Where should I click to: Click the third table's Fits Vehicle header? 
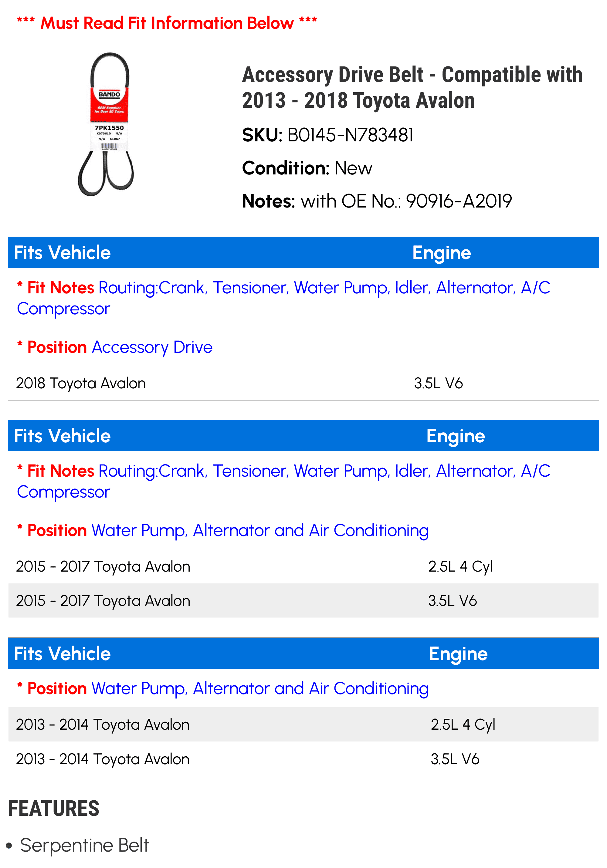coord(63,654)
